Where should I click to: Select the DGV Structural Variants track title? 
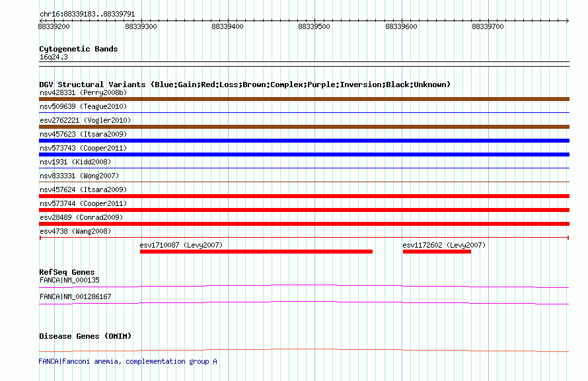click(x=245, y=85)
